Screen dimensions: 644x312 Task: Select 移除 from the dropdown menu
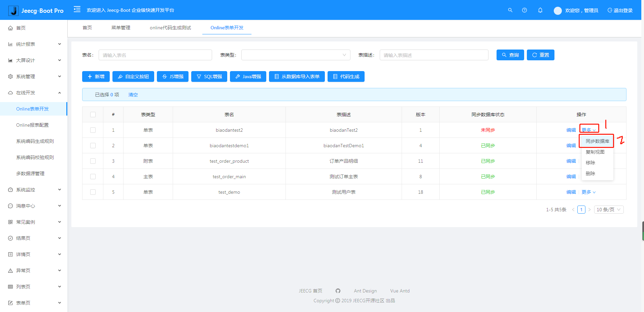point(597,163)
